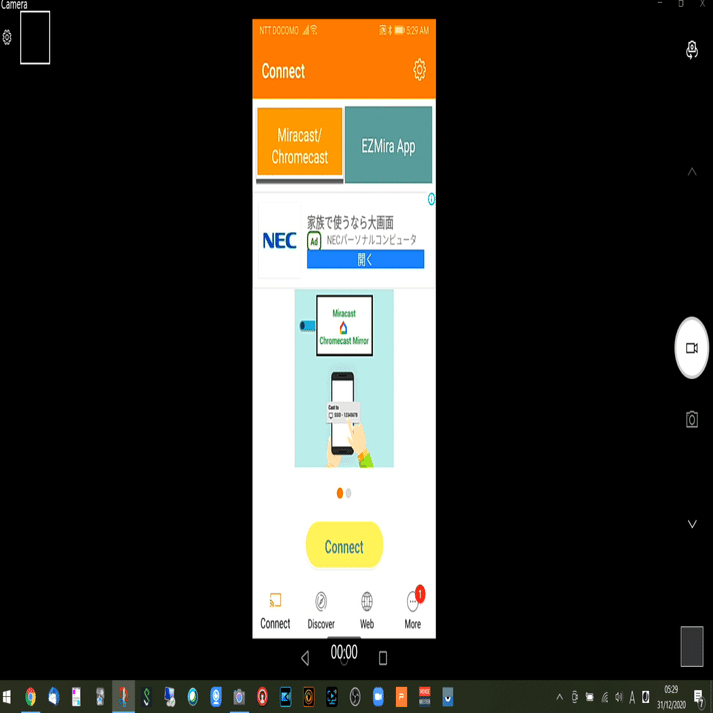The height and width of the screenshot is (713, 713).
Task: Open the orange P app taskbar icon
Action: [402, 697]
